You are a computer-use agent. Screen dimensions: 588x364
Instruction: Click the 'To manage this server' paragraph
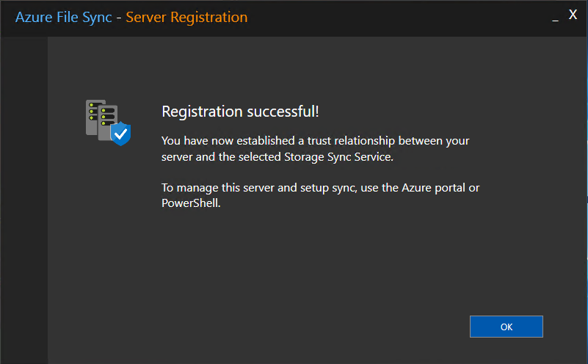pyautogui.click(x=320, y=196)
